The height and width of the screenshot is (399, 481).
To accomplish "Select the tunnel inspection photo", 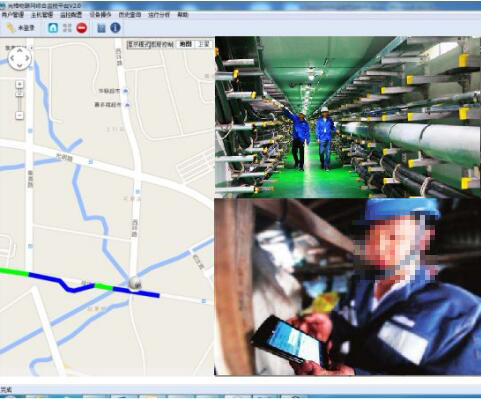I will click(348, 117).
